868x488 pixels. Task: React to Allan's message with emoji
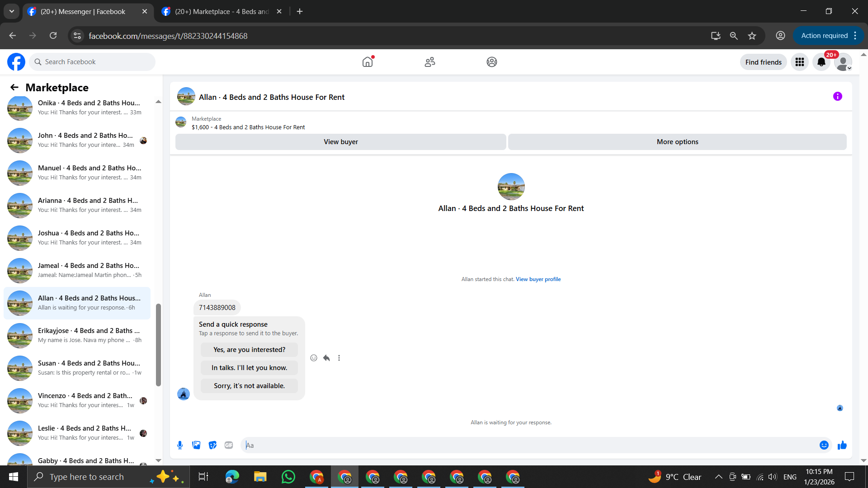314,358
